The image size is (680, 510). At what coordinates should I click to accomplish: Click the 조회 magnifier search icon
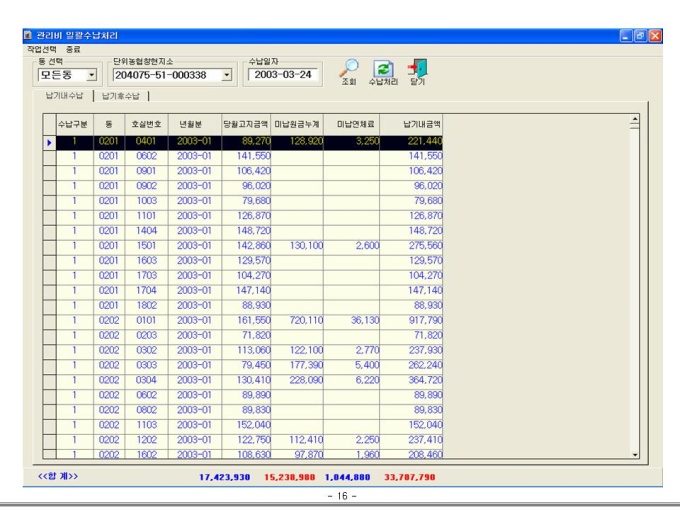(349, 67)
